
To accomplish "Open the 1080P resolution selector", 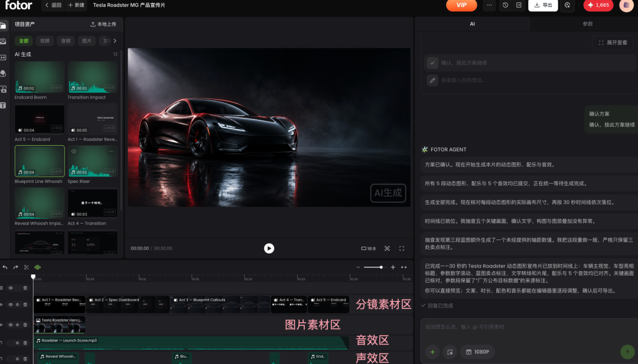I will click(478, 352).
